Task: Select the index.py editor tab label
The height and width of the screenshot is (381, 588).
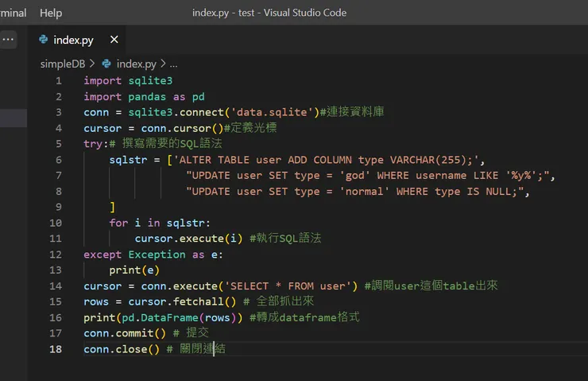Action: point(73,39)
